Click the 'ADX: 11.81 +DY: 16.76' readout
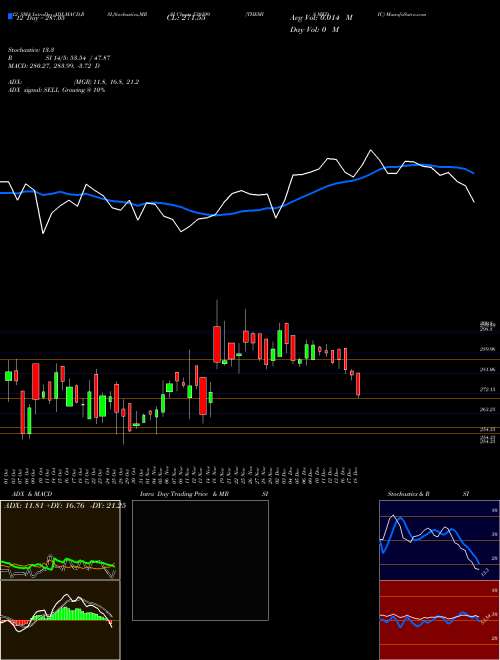 pyautogui.click(x=63, y=506)
